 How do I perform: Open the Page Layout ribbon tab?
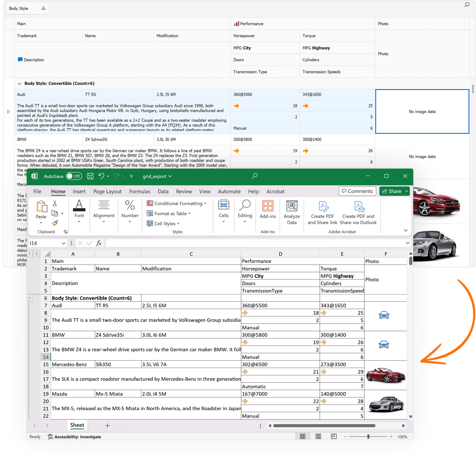[107, 192]
